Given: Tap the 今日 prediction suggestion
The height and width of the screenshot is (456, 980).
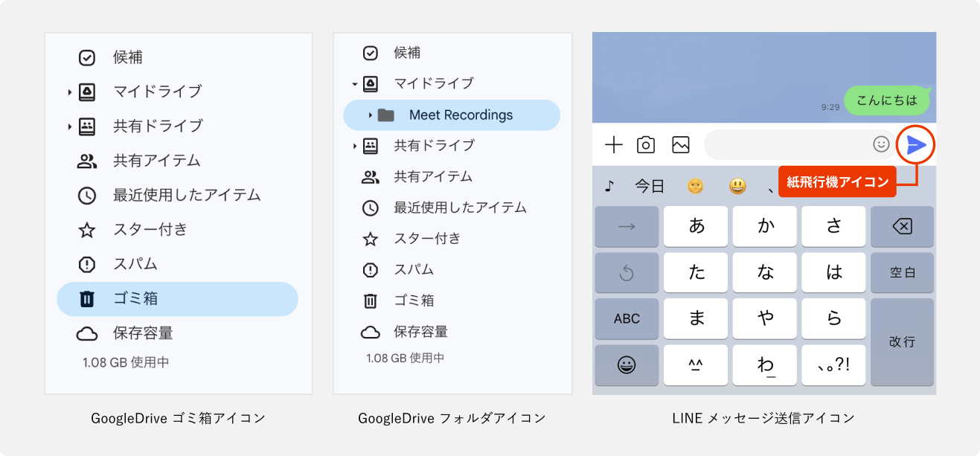Looking at the screenshot, I should coord(650,186).
